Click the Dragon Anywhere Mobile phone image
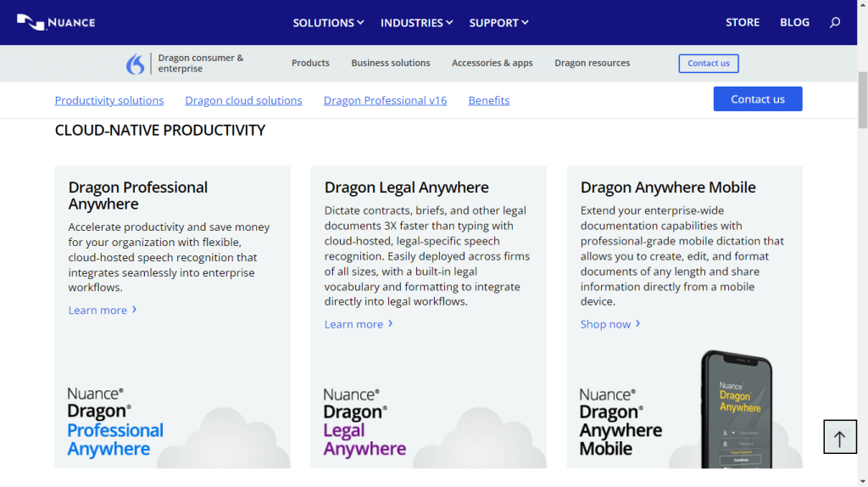 (737, 409)
